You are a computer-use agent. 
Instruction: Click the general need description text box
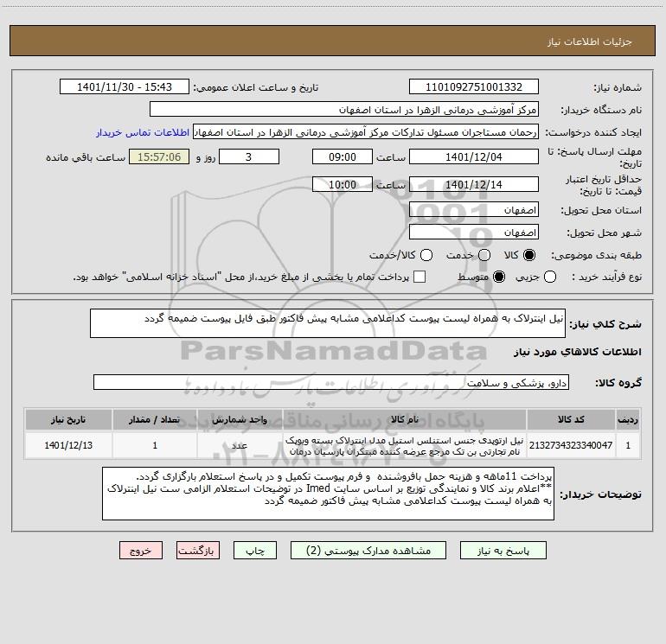coord(328,323)
